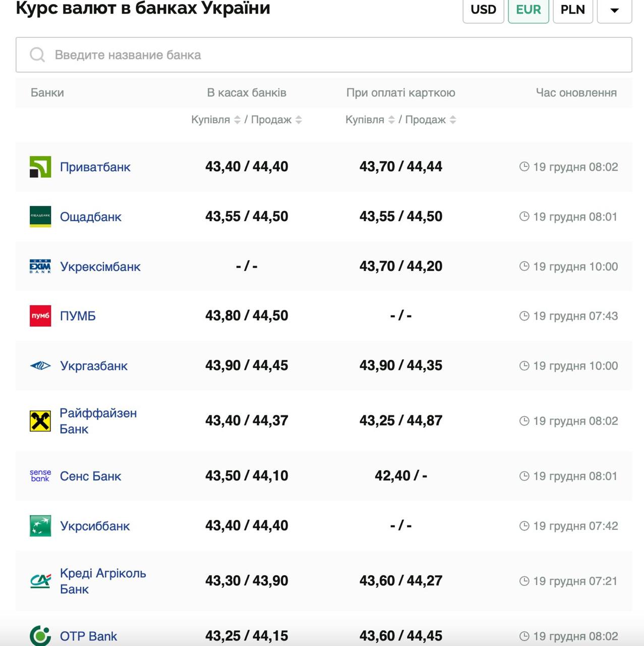Switch currency to PLN
644x646 pixels.
572,10
